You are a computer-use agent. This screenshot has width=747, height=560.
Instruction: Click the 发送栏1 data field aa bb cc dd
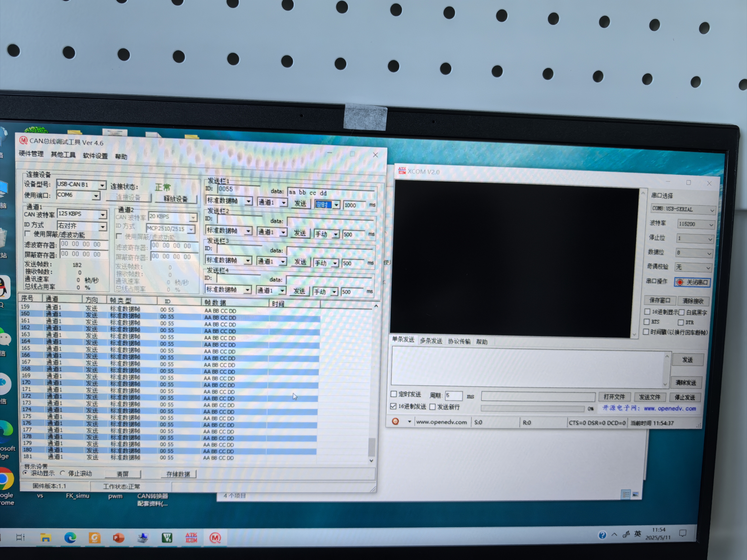pyautogui.click(x=331, y=192)
